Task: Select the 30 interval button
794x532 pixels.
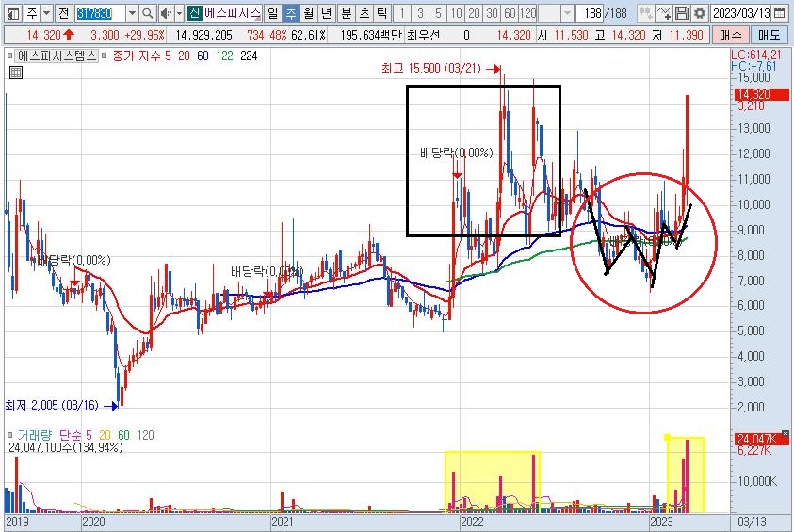Action: (492, 13)
